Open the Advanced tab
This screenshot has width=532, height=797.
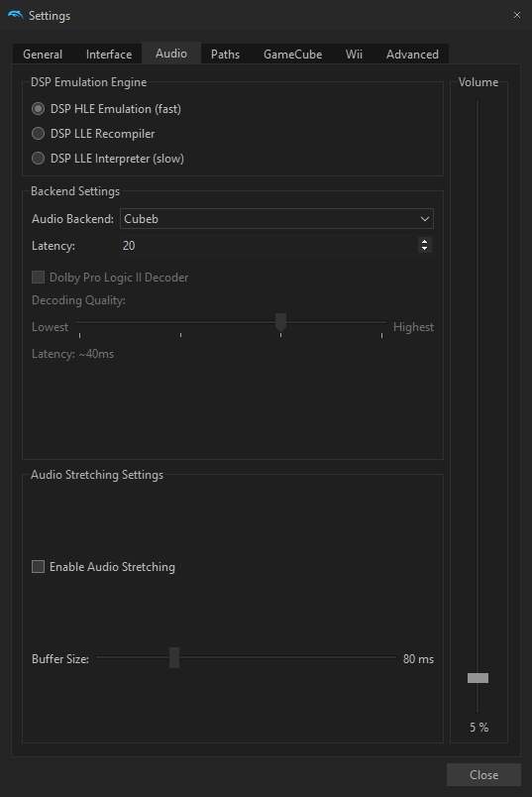pos(412,55)
